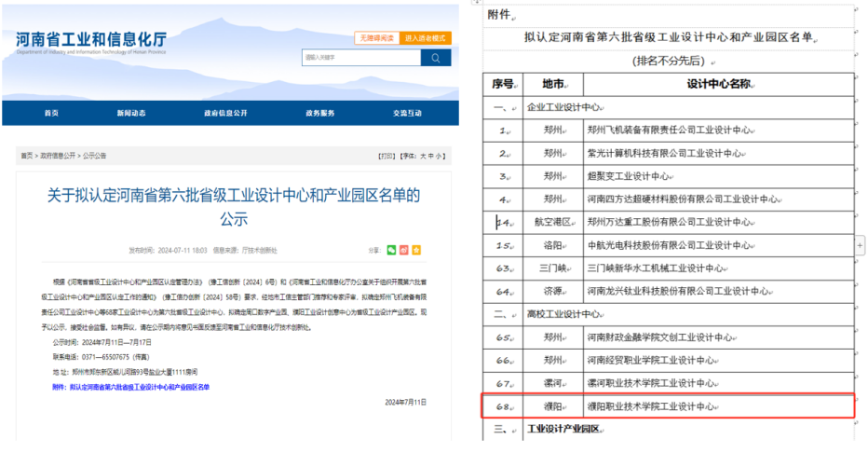
Task: Click the 洛阳 city cell
Action: (x=553, y=245)
